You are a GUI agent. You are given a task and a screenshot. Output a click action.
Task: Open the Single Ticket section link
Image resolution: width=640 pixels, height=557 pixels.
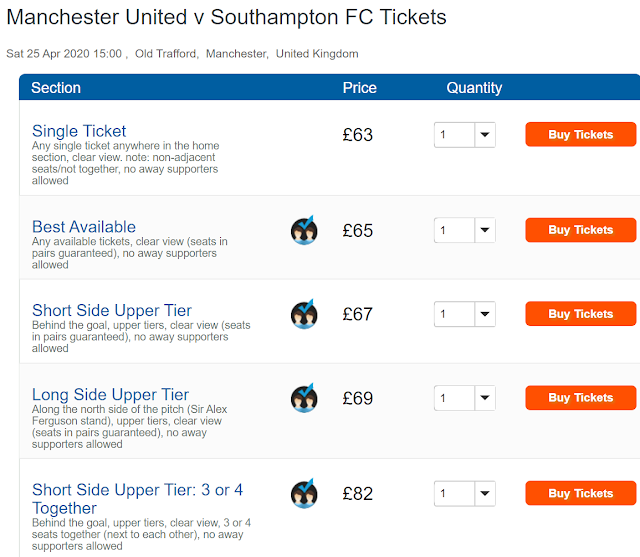coord(79,131)
